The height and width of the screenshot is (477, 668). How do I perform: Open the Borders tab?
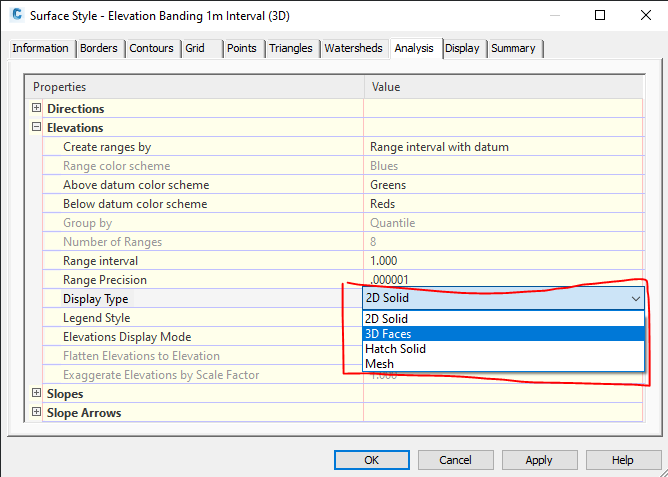point(99,49)
